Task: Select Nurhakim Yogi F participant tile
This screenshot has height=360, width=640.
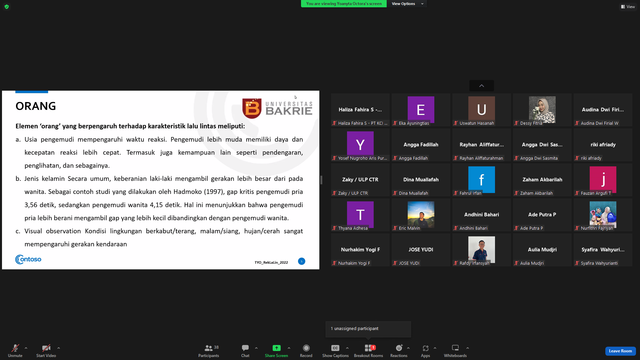Action: pos(360,250)
